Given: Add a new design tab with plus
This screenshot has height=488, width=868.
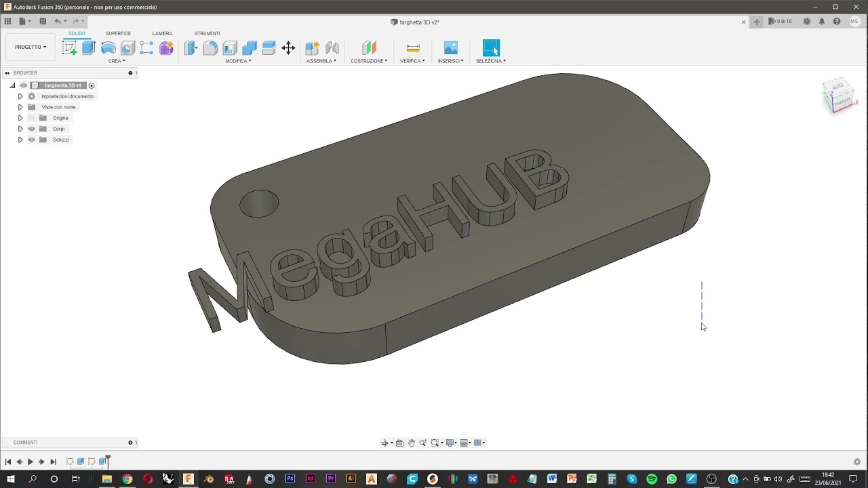Looking at the screenshot, I should click(757, 22).
